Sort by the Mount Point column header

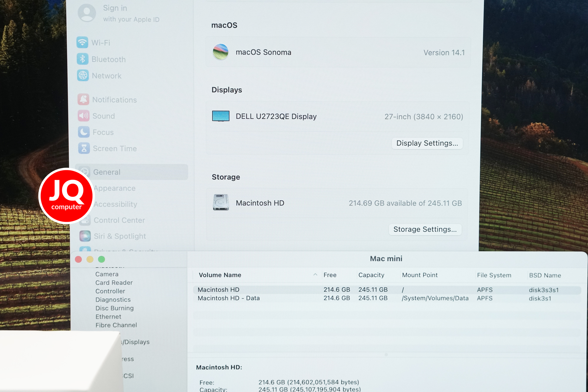(x=420, y=275)
